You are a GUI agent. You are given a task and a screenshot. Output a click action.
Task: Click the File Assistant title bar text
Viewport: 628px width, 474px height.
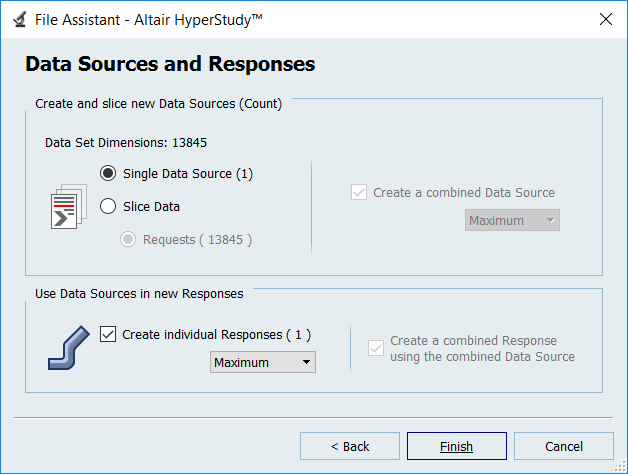150,19
